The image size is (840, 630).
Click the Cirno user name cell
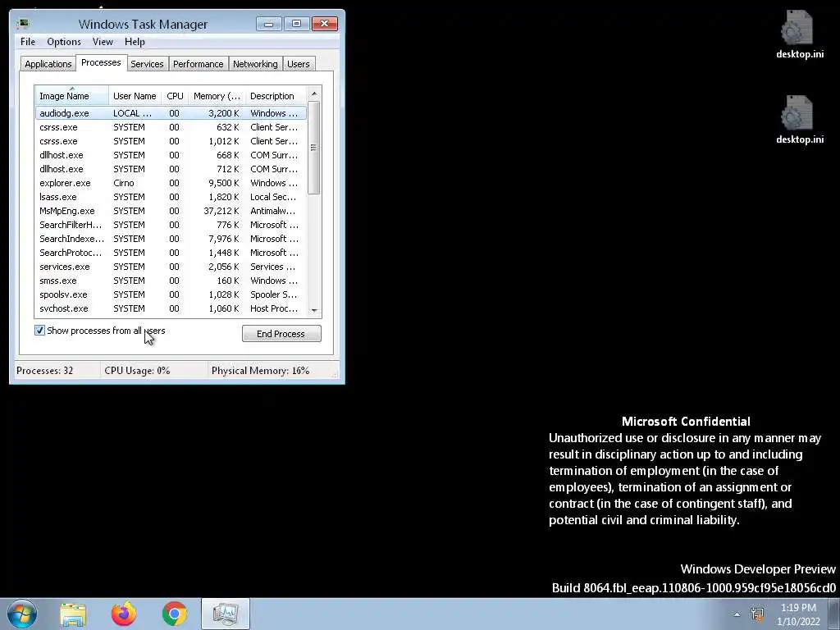point(124,183)
